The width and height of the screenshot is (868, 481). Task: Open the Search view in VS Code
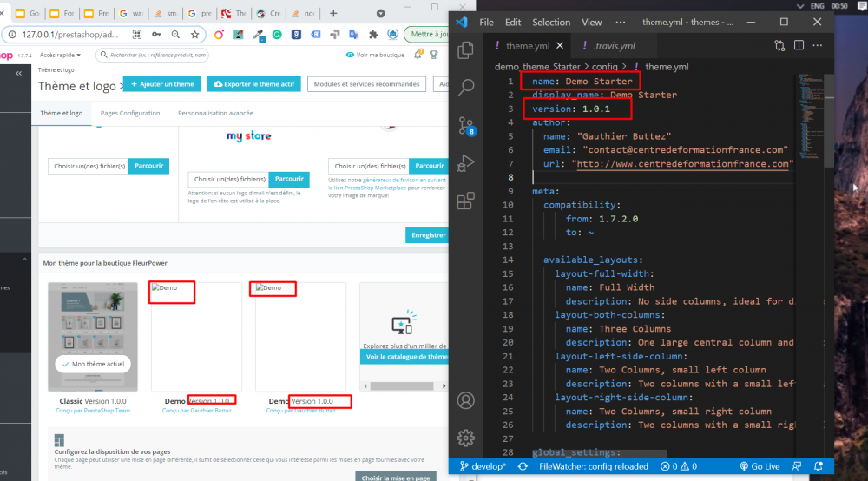point(466,87)
